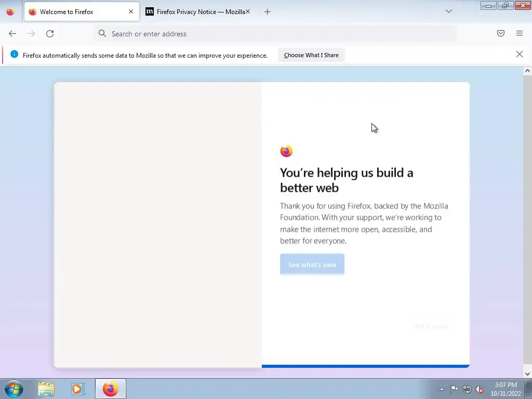Dismiss the data sharing notification bar
The image size is (532, 399).
click(520, 54)
